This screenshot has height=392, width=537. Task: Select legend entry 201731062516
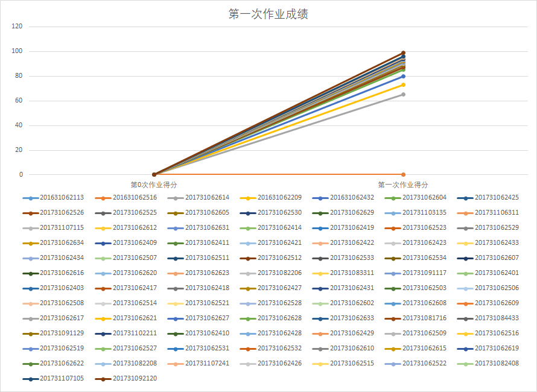click(488, 333)
